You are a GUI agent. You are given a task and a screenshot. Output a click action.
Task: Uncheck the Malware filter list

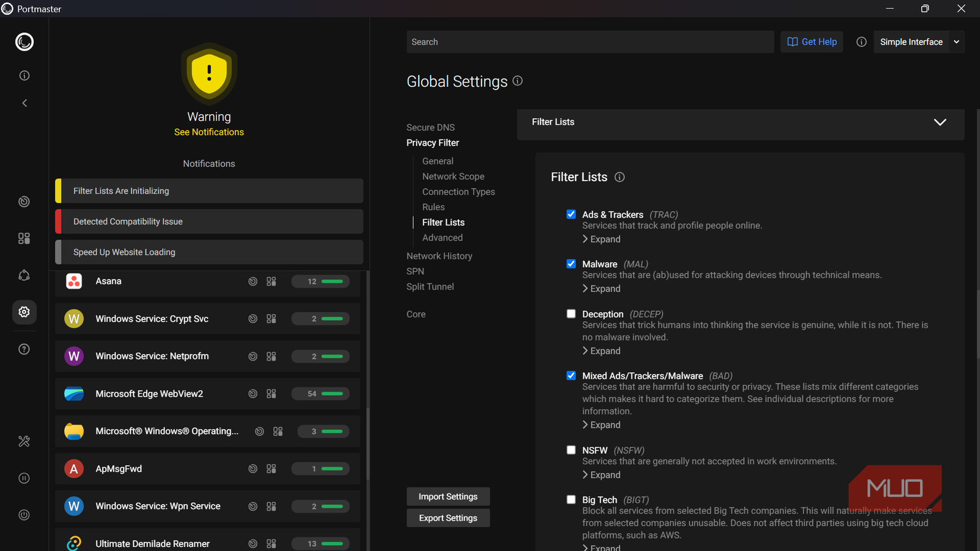click(x=571, y=264)
